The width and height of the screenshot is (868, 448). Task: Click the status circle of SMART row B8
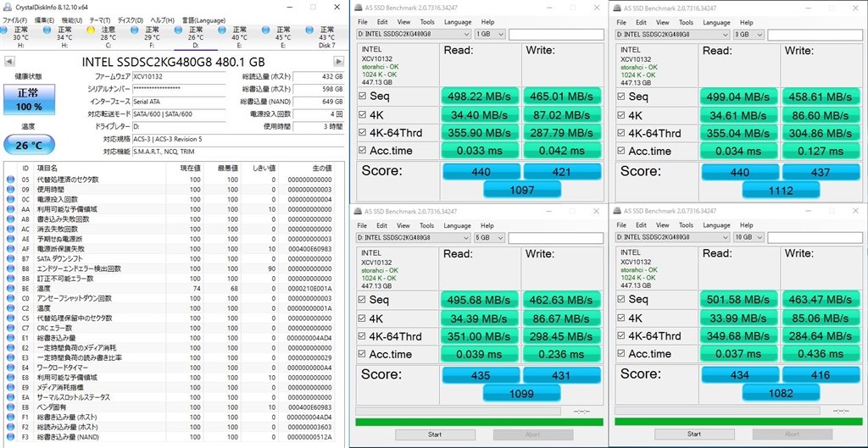click(10, 268)
